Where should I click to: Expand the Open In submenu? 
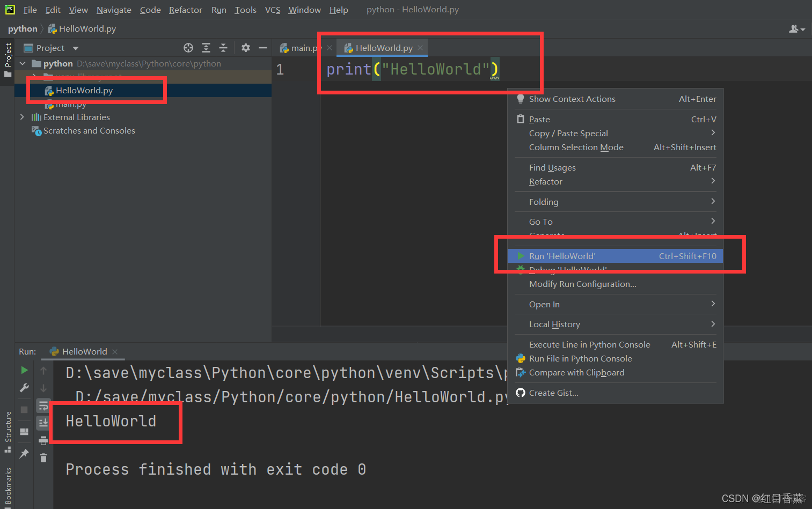(x=616, y=304)
